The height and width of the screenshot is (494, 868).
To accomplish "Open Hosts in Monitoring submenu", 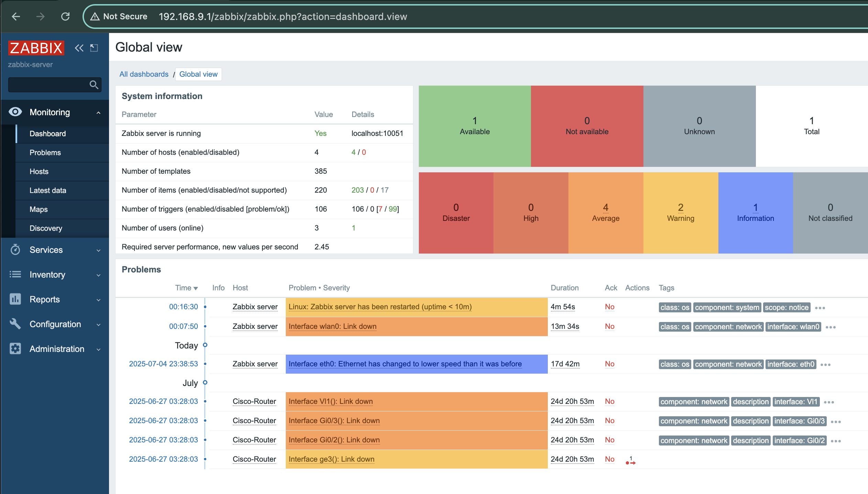I will [x=63, y=171].
